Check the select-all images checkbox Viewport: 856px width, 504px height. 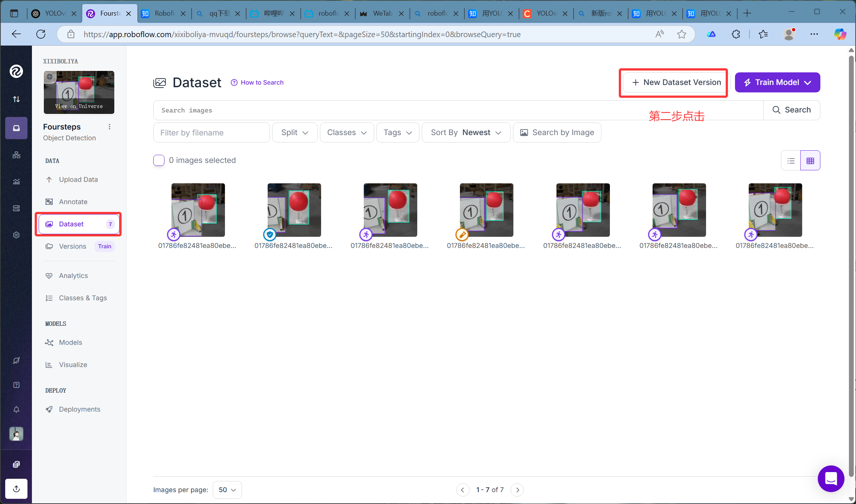coord(159,160)
